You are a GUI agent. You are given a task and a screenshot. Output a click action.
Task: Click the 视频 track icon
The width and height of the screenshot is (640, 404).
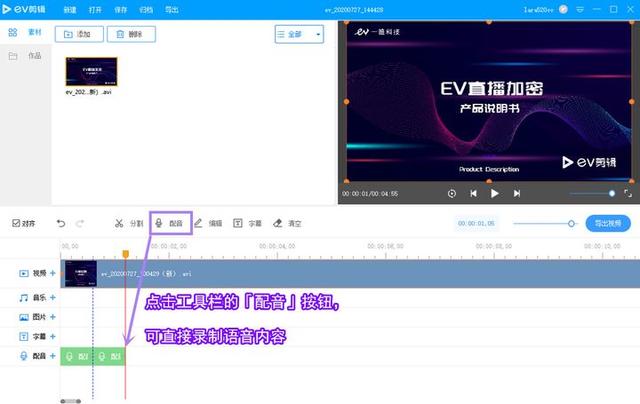click(24, 273)
